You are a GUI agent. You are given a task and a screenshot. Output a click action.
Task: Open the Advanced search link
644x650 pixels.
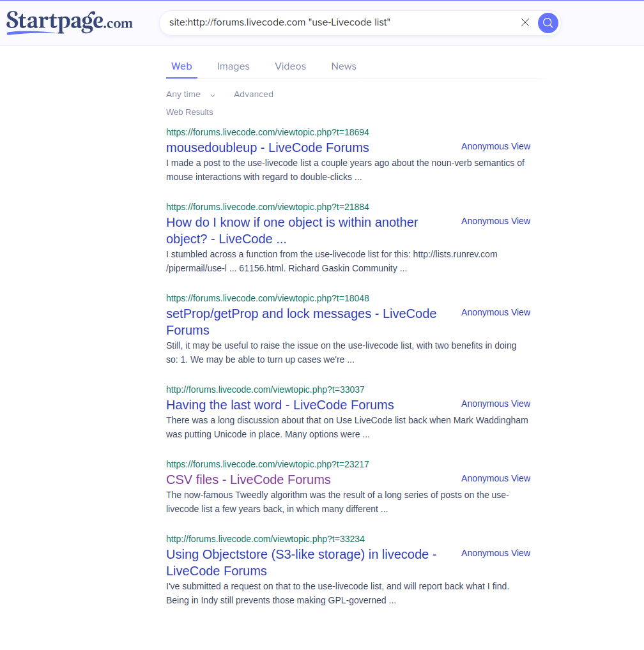[254, 94]
